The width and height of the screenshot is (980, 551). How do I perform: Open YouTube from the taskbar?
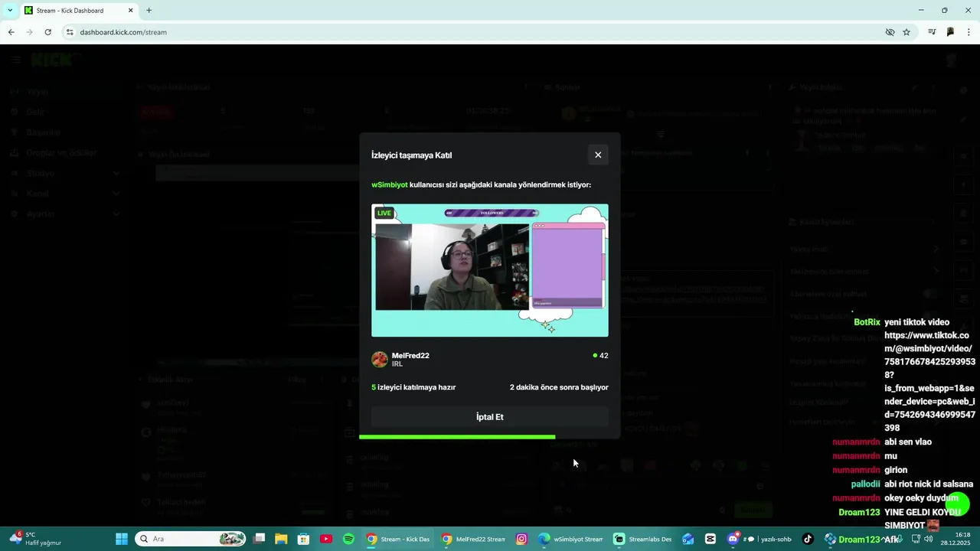(326, 539)
